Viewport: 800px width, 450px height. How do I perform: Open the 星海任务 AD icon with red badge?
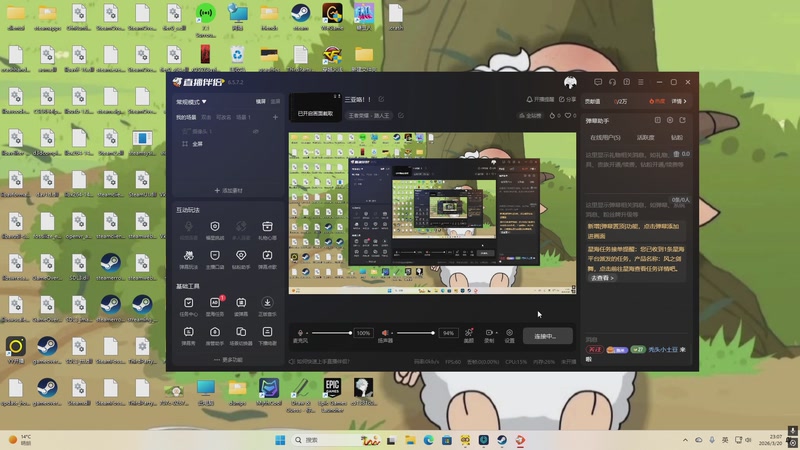tap(215, 303)
